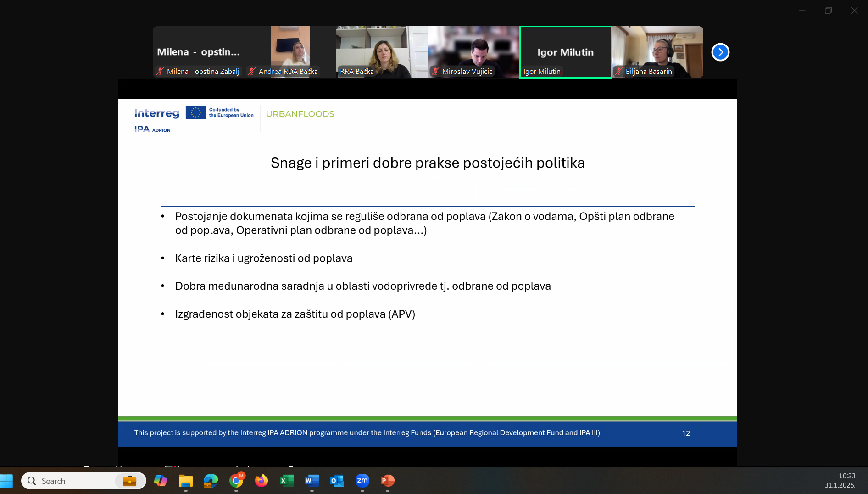Image resolution: width=868 pixels, height=494 pixels.
Task: Show next participants with blue arrow button
Action: 720,52
